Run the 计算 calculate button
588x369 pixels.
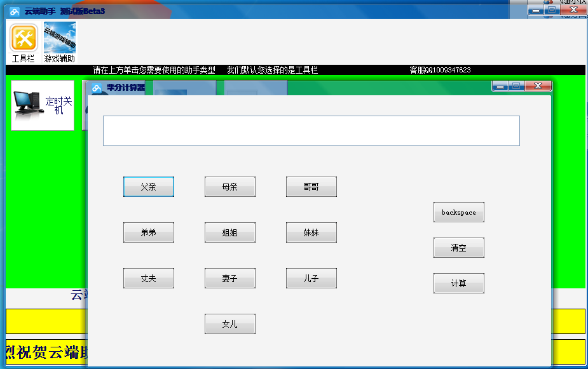point(458,283)
